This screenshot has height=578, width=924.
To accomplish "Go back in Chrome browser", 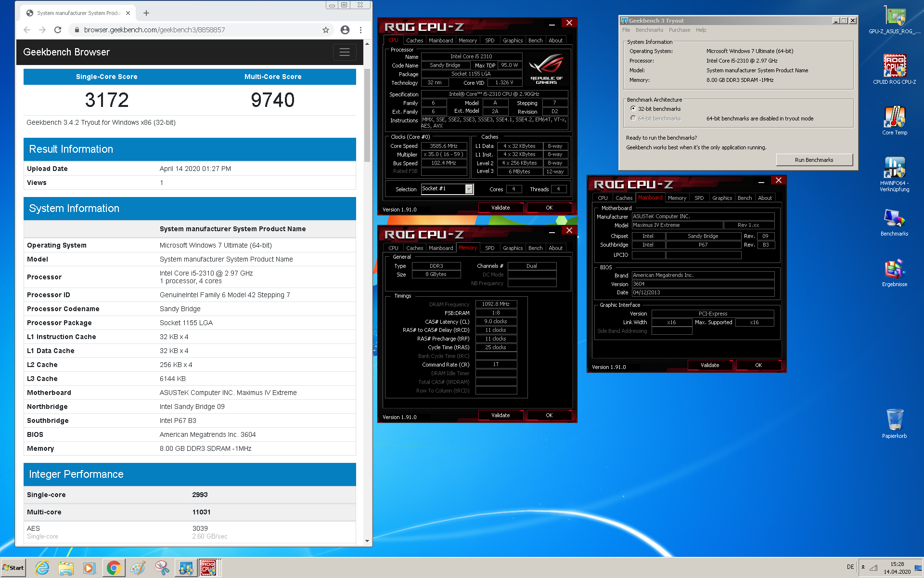I will (x=27, y=30).
